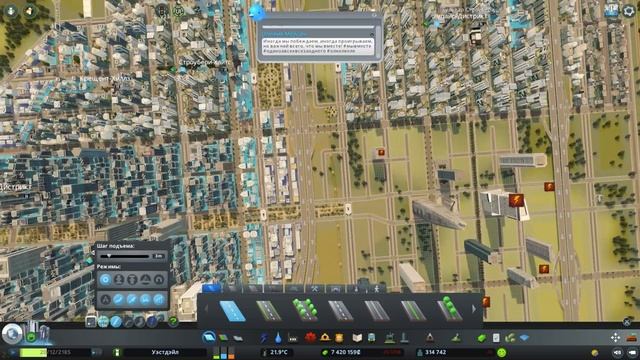
Task: Switch to the small roads tab
Action: coord(211,289)
